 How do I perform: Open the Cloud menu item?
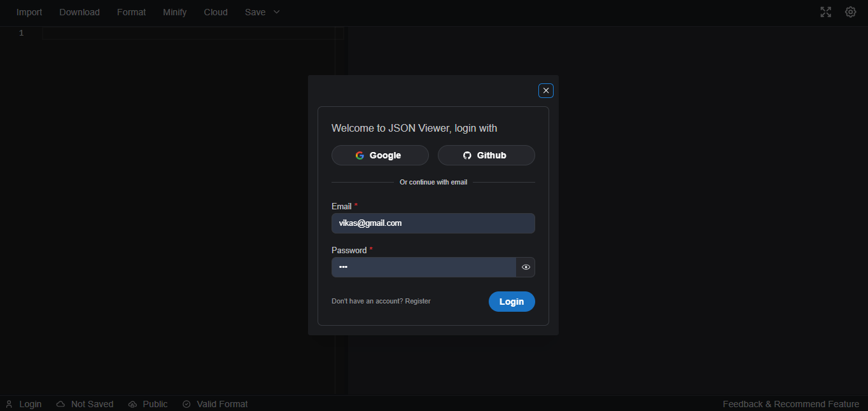click(216, 12)
